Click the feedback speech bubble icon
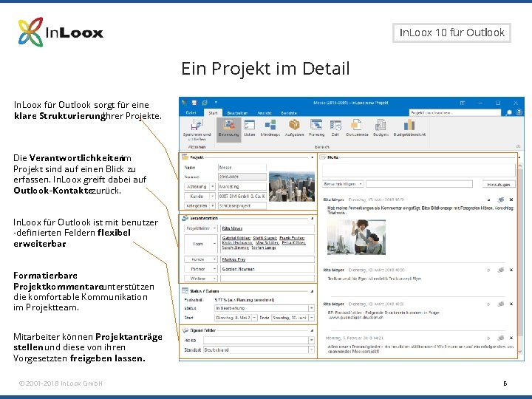Screen dimensions: 532x399 point(509,112)
